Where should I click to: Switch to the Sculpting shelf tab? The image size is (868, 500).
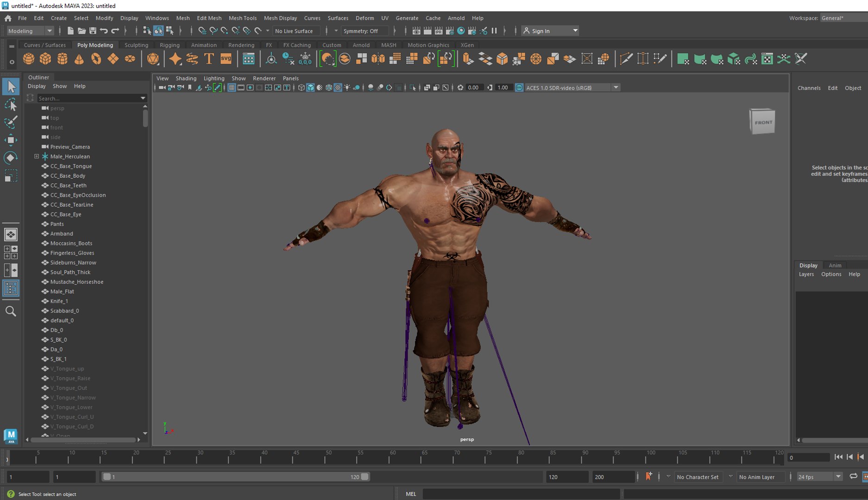pyautogui.click(x=136, y=45)
